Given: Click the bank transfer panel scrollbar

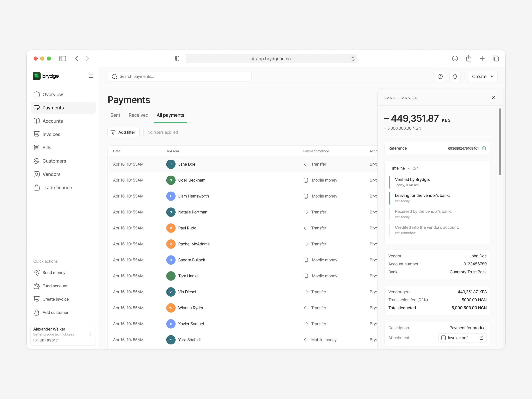Looking at the screenshot, I should point(500,142).
